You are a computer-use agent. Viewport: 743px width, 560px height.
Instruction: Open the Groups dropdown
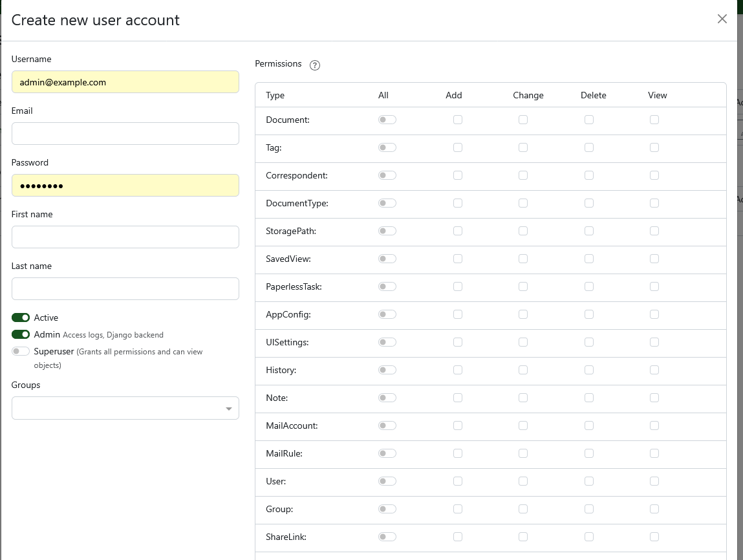[x=125, y=408]
